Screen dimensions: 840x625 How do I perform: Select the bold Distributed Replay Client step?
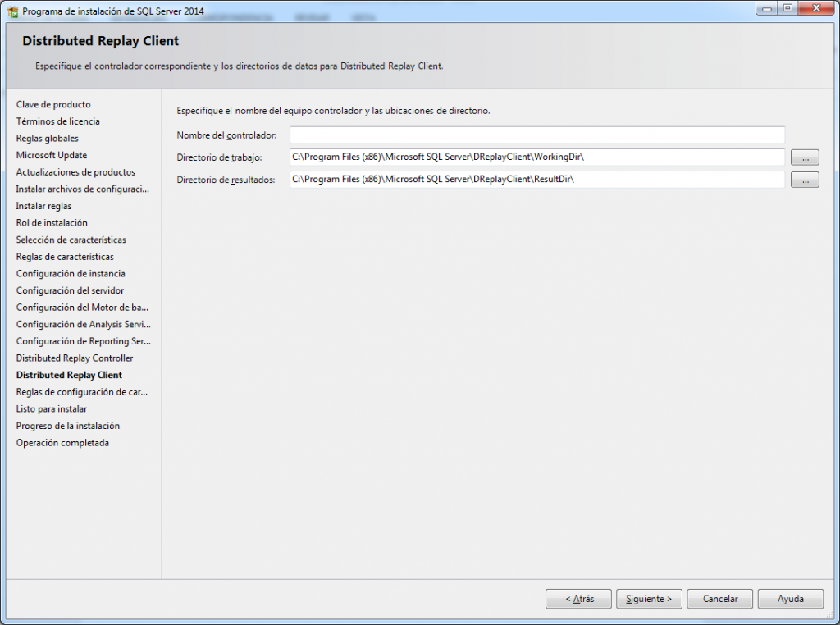69,375
